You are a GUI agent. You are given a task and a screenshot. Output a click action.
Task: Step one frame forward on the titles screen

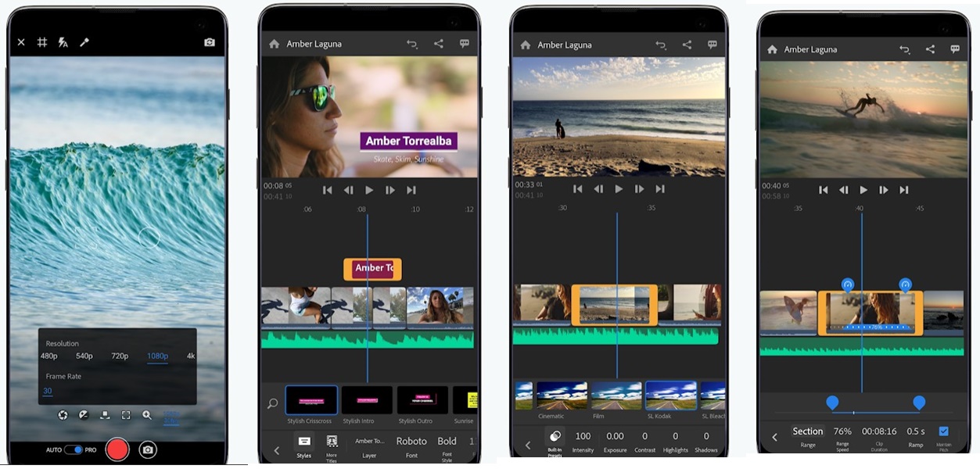tap(390, 190)
